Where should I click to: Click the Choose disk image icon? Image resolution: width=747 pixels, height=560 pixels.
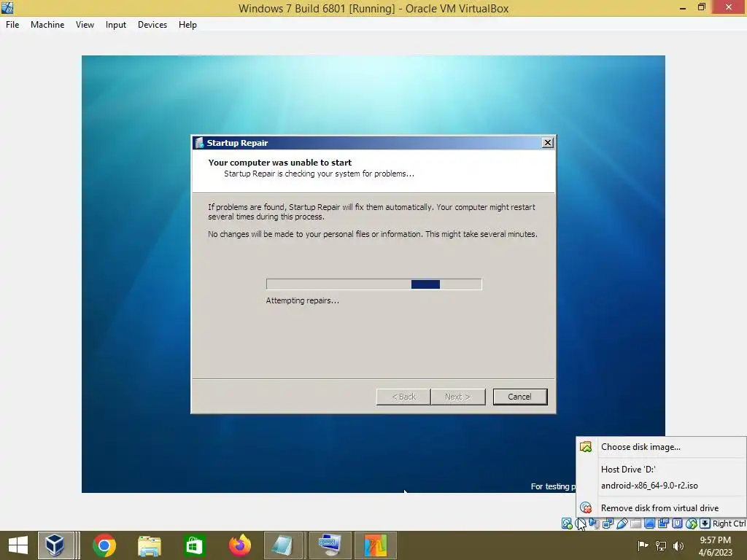click(586, 447)
